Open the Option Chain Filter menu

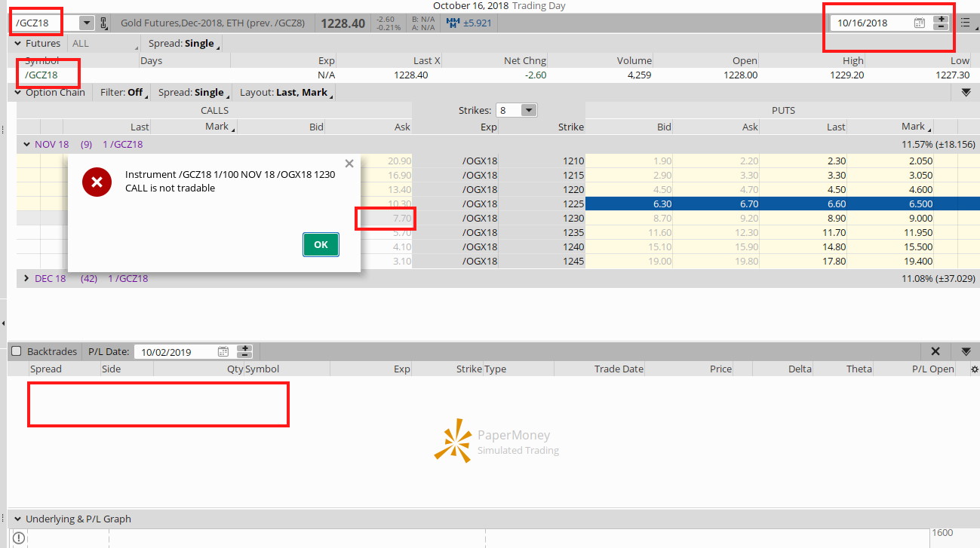click(x=123, y=93)
